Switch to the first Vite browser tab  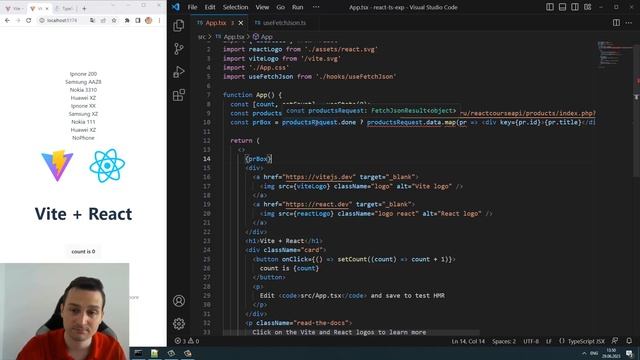[14, 8]
